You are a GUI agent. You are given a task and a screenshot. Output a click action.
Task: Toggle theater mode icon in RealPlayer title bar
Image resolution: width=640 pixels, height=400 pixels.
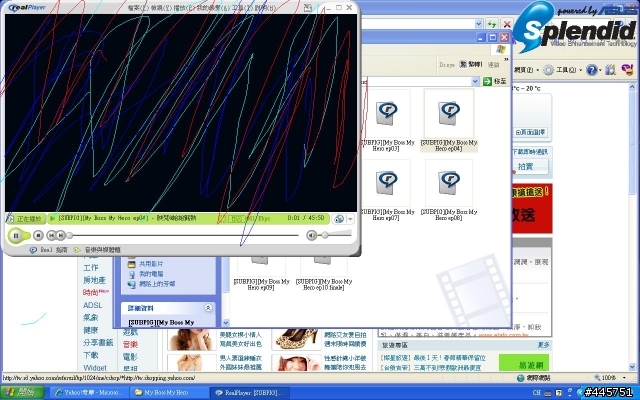(308, 8)
